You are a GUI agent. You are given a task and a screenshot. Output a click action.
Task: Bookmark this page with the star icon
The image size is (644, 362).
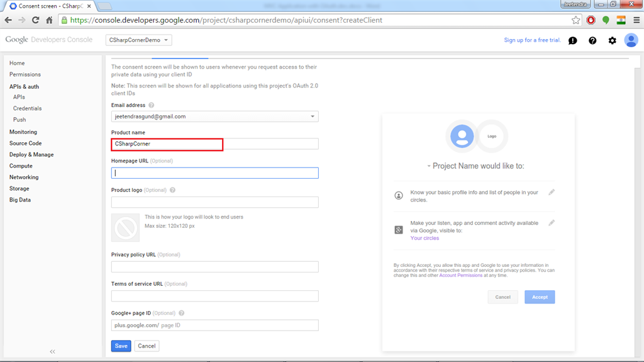click(x=576, y=20)
